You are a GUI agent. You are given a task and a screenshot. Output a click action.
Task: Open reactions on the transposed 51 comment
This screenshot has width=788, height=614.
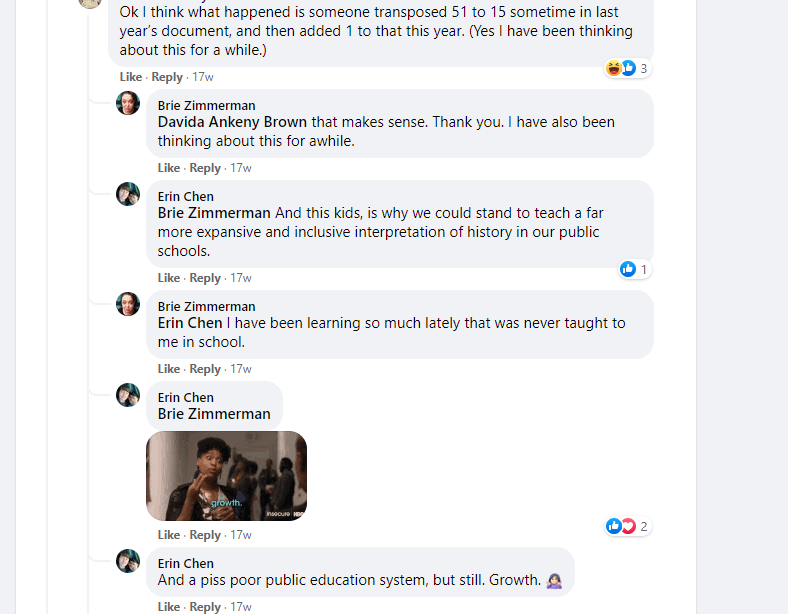click(x=628, y=68)
